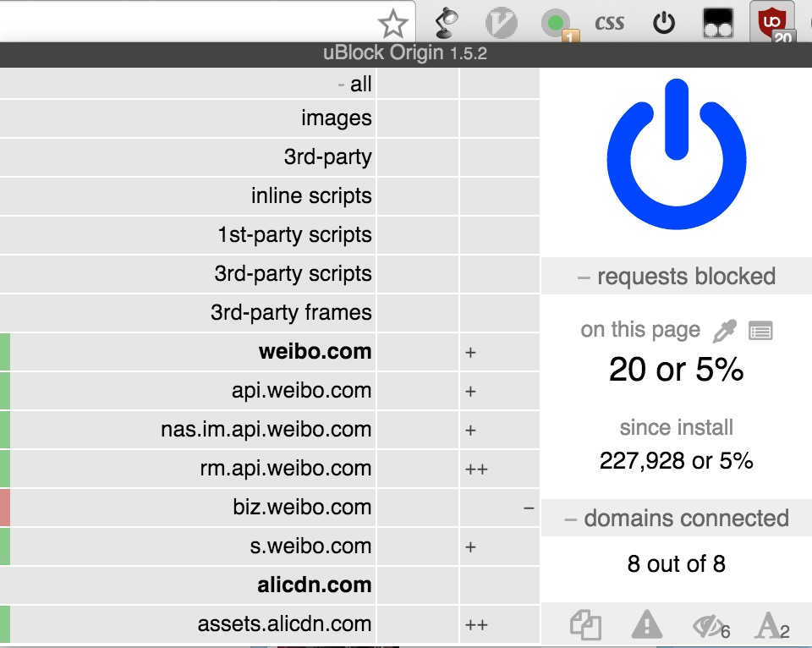Screen dimensions: 812x648
Task: Toggle the no-popups icon at the bottom
Action: pyautogui.click(x=585, y=626)
